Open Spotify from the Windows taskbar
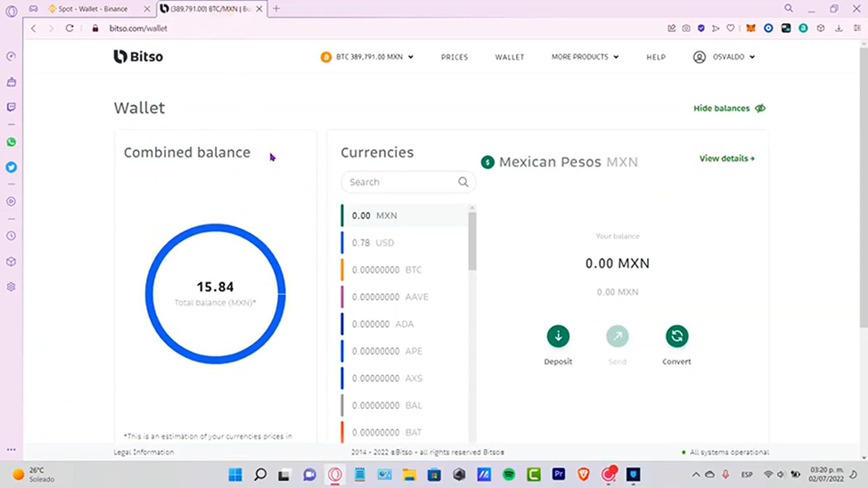The width and height of the screenshot is (868, 488). (x=509, y=474)
